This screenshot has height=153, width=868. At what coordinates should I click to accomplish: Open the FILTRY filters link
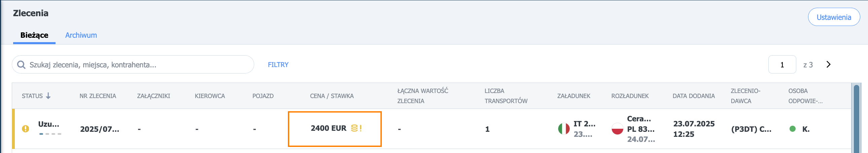point(278,64)
